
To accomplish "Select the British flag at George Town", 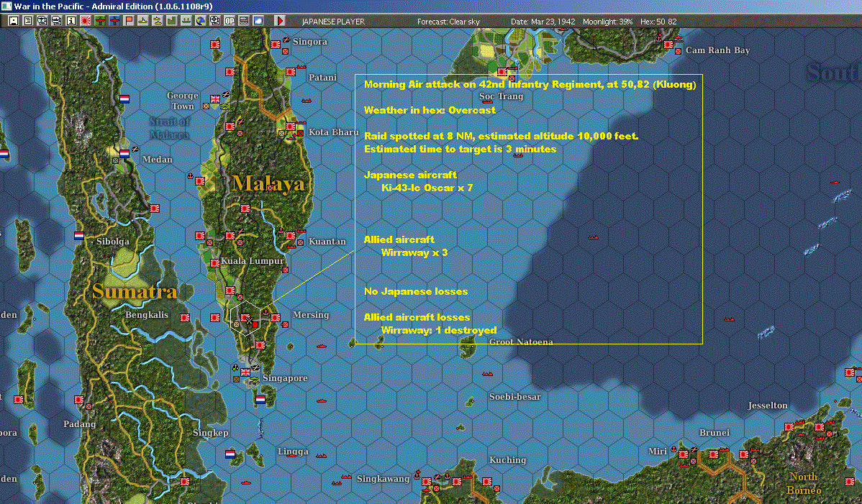I will coord(215,98).
